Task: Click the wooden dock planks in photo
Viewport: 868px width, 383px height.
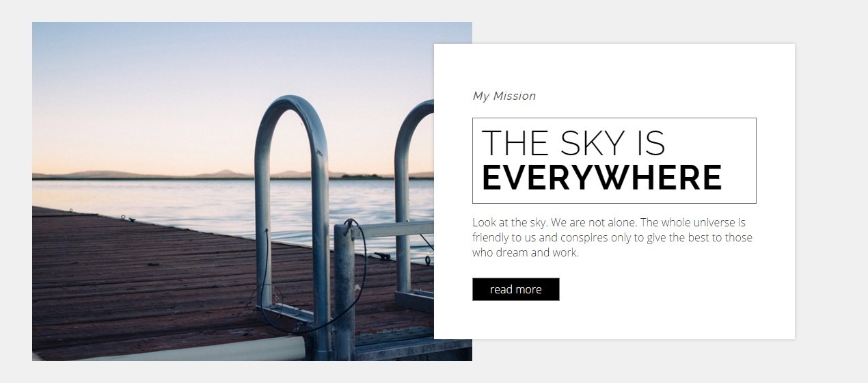Action: (x=137, y=280)
